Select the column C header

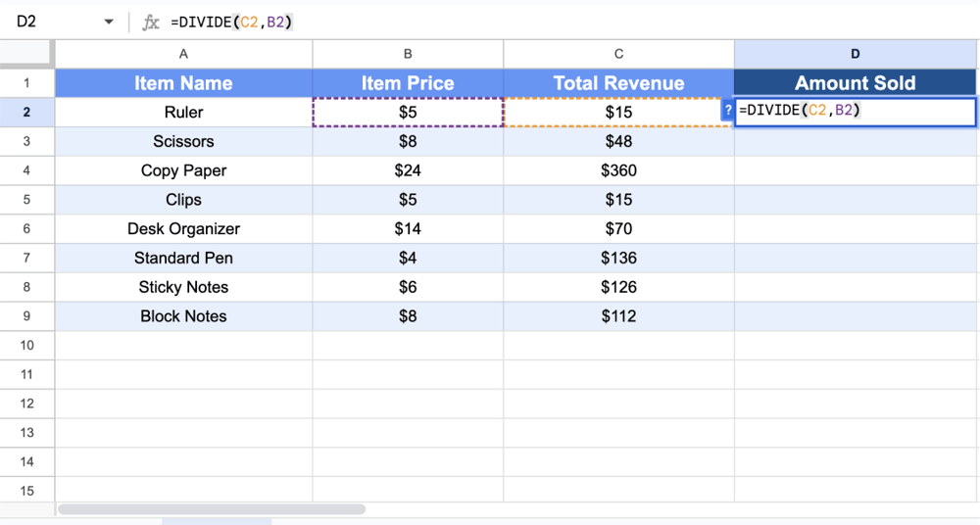click(x=618, y=54)
